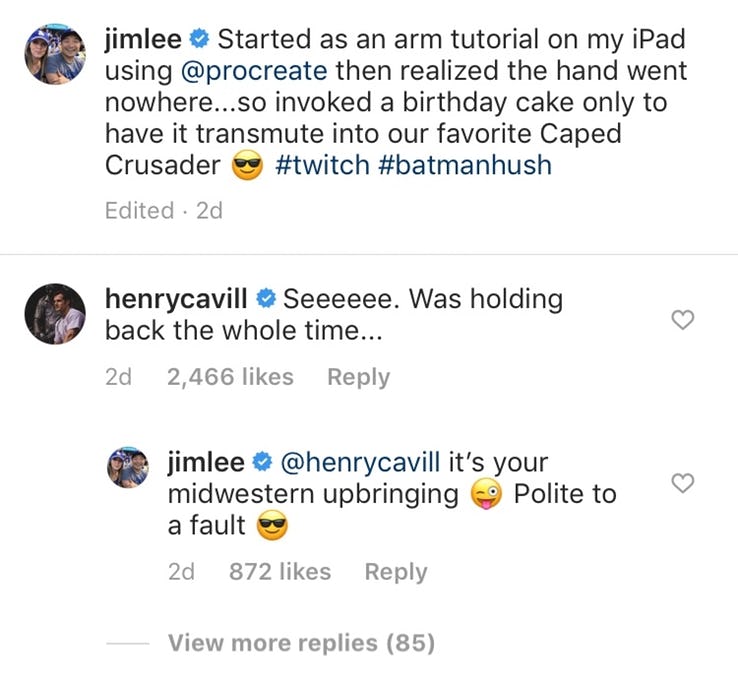
Task: Click the jimlee username on the reply
Action: point(206,462)
